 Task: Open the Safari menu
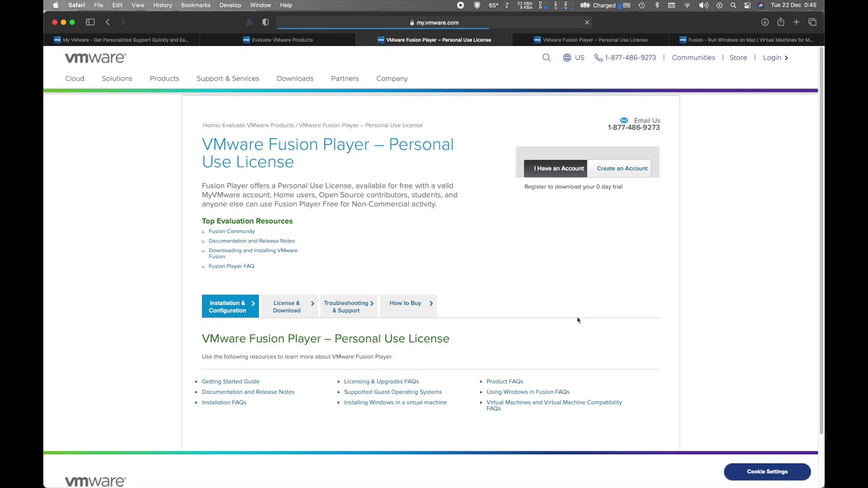pos(77,5)
